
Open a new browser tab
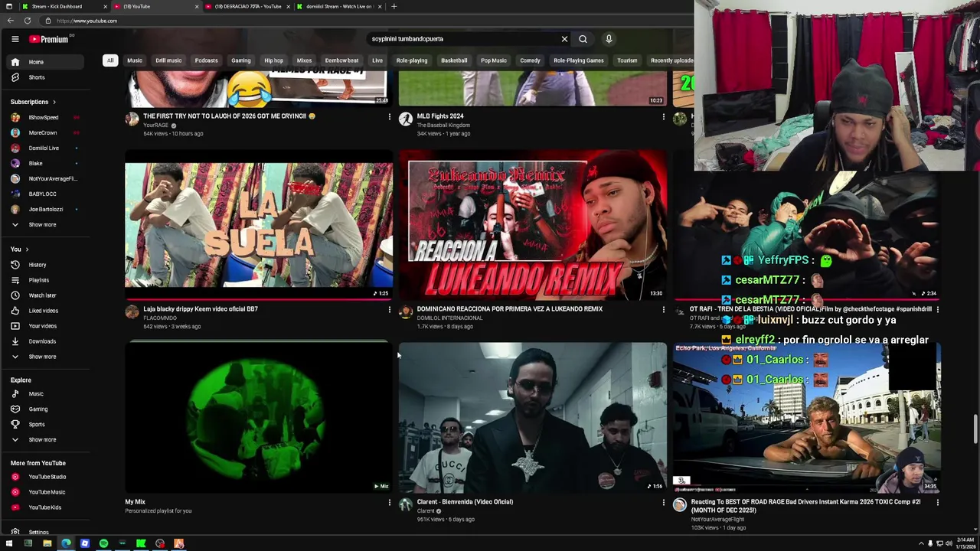pos(394,6)
